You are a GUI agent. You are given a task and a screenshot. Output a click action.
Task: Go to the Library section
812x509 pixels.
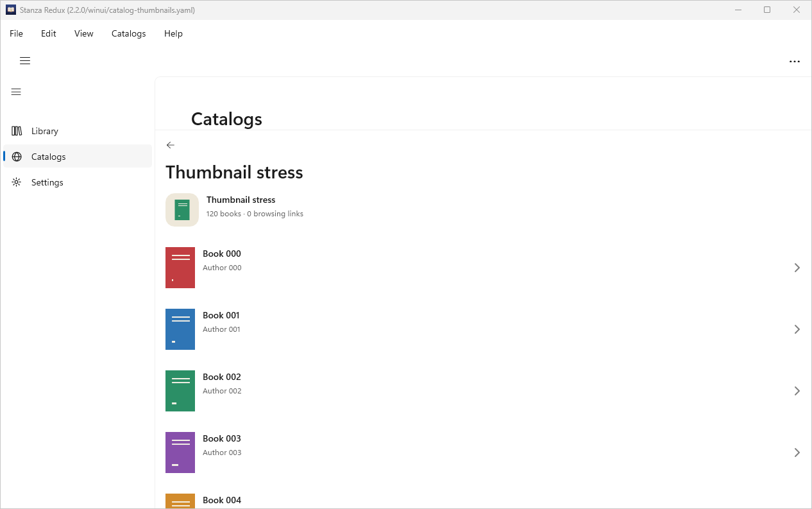(x=78, y=131)
